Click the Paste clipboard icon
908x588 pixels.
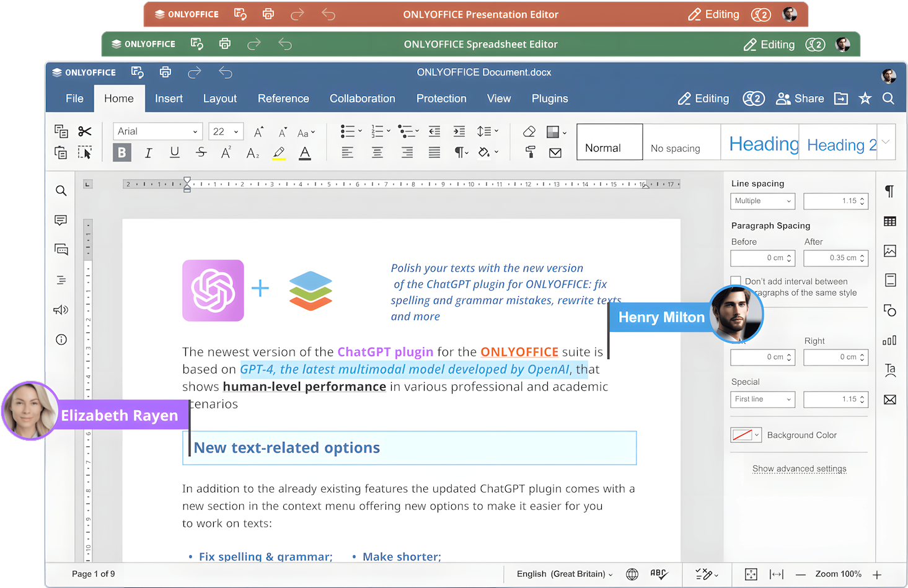(61, 152)
